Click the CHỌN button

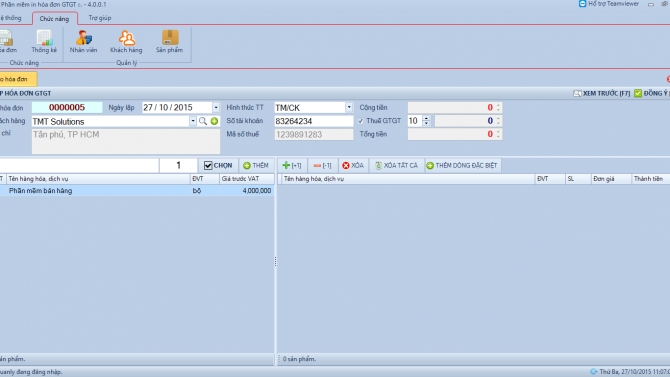click(218, 165)
